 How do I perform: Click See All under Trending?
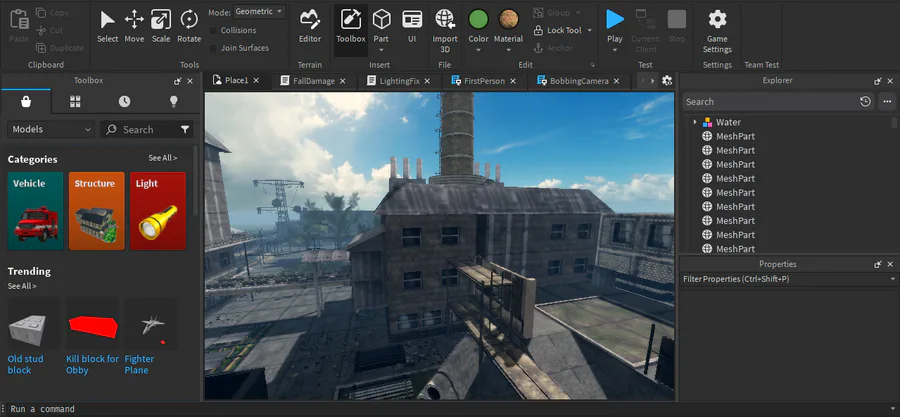(22, 286)
